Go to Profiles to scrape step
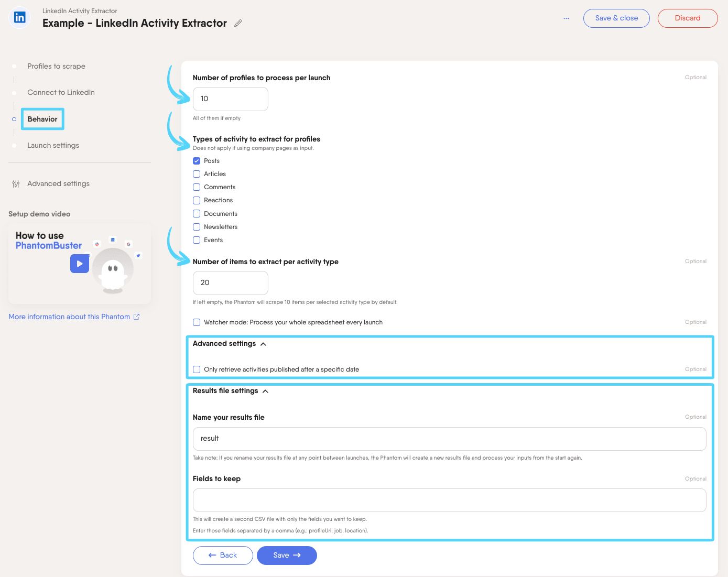The width and height of the screenshot is (728, 577). 56,66
